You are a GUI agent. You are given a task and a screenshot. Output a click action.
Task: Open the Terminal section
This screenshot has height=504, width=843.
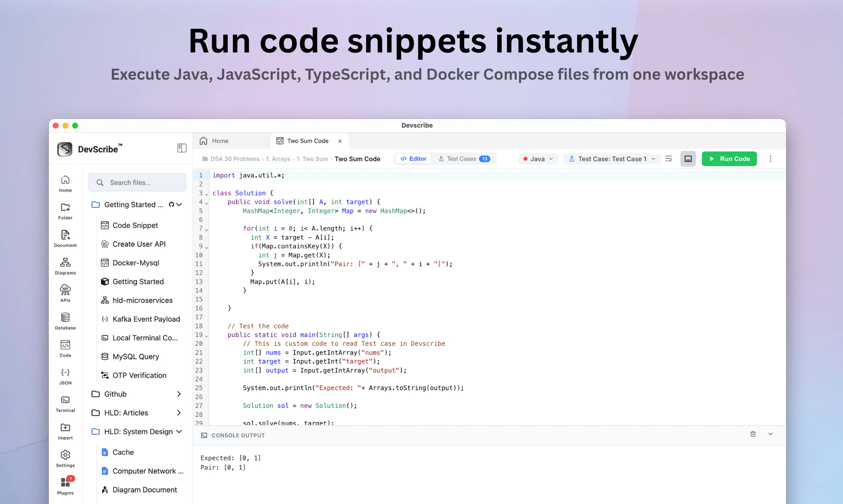point(65,404)
